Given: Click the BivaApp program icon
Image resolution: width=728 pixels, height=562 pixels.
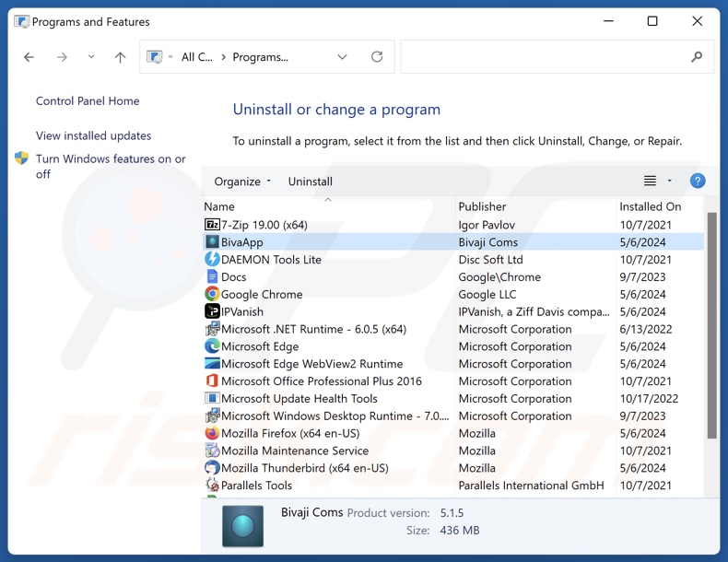Looking at the screenshot, I should (x=212, y=241).
